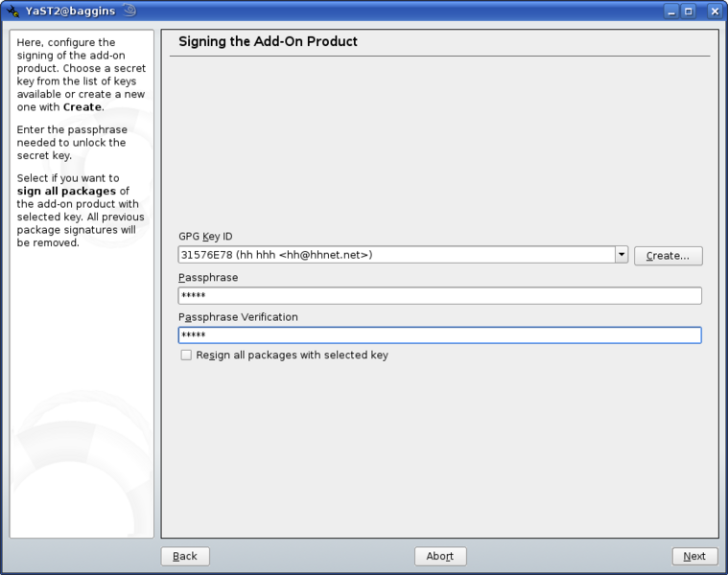Proceed with the Next button
Screen dimensions: 728x575
(x=694, y=556)
